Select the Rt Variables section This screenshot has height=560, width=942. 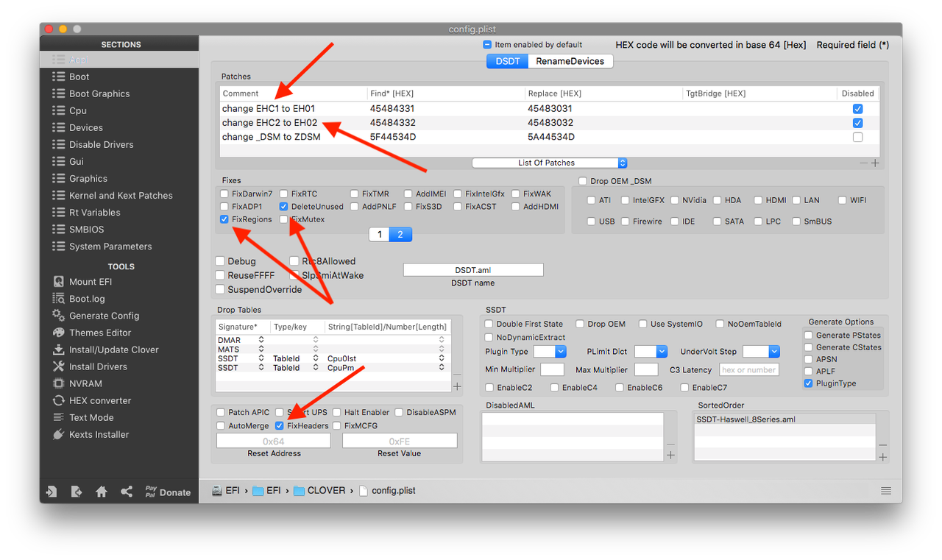tap(95, 212)
